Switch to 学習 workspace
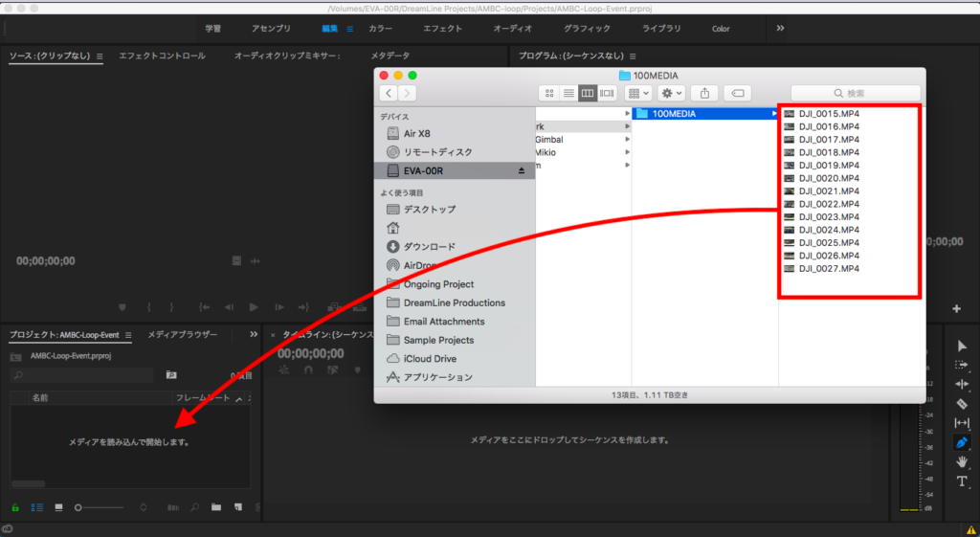 pos(213,29)
